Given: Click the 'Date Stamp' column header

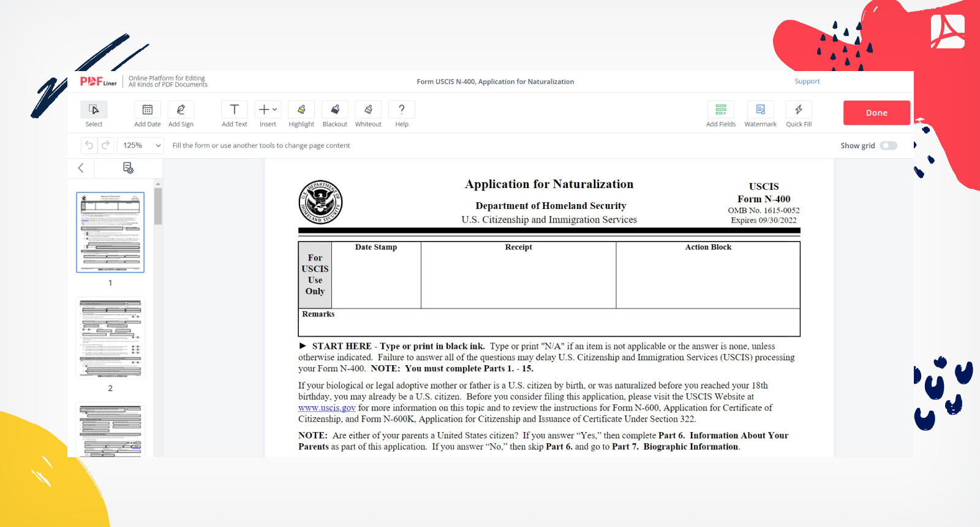Looking at the screenshot, I should (376, 247).
